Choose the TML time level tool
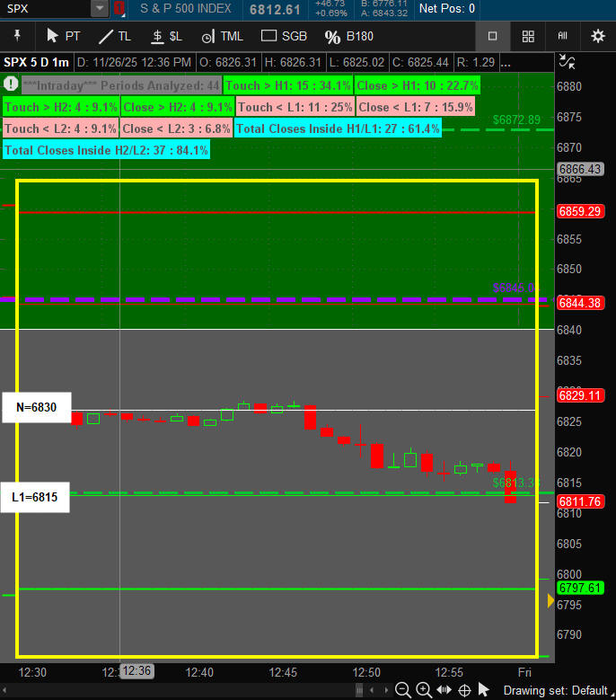Image resolution: width=616 pixels, height=700 pixels. point(222,37)
